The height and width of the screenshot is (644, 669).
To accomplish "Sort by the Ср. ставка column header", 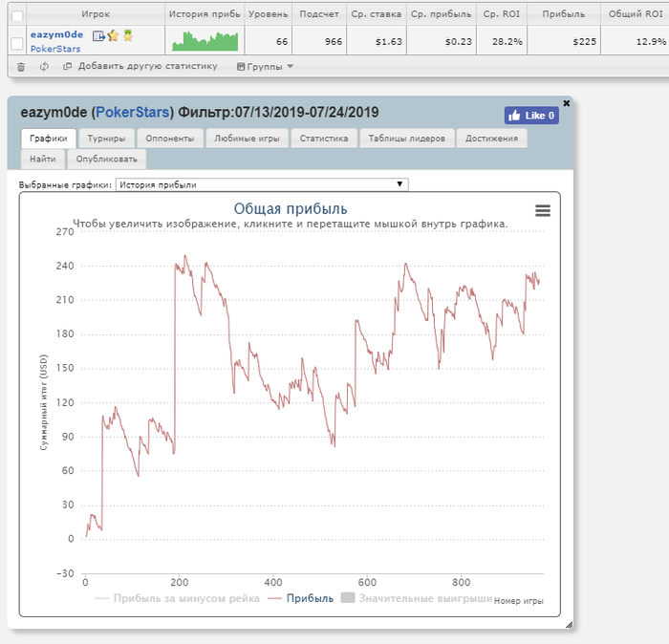I will (x=377, y=14).
